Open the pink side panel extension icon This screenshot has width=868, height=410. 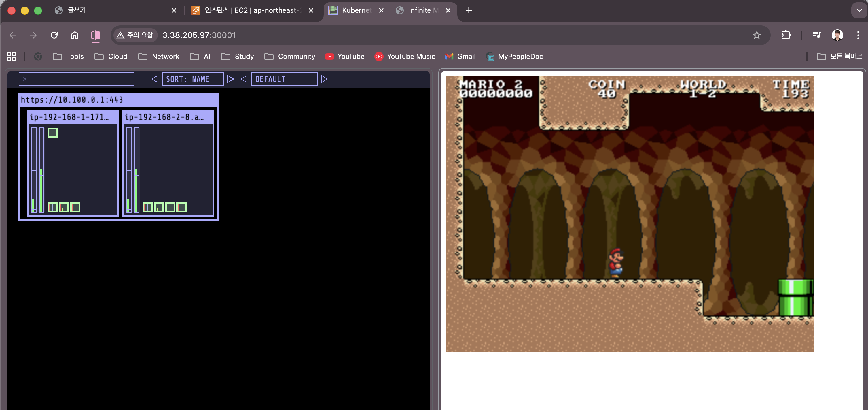(96, 35)
